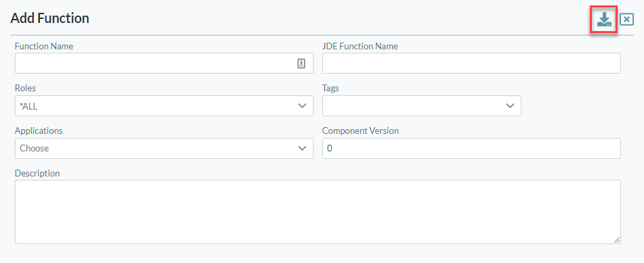
Task: Click into the JDE Function Name field
Action: coord(471,63)
